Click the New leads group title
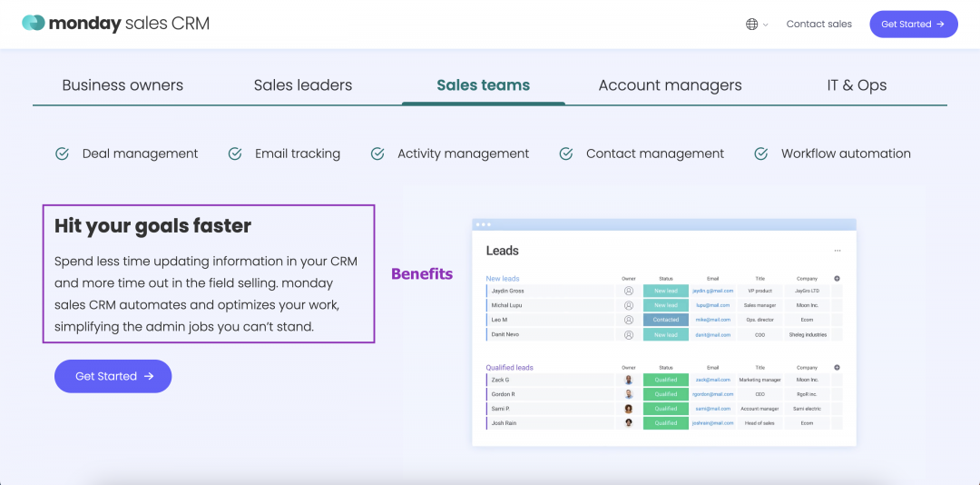980x485 pixels. point(503,279)
